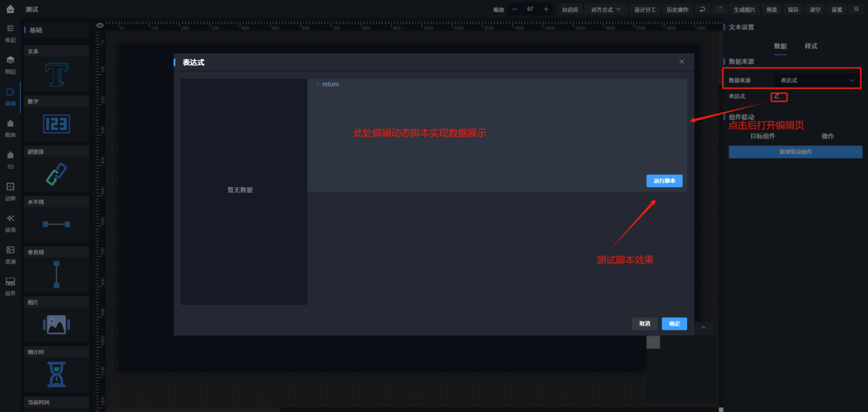Viewport: 868px width, 412px height.
Task: Increase zoom with the plus button
Action: coord(546,10)
